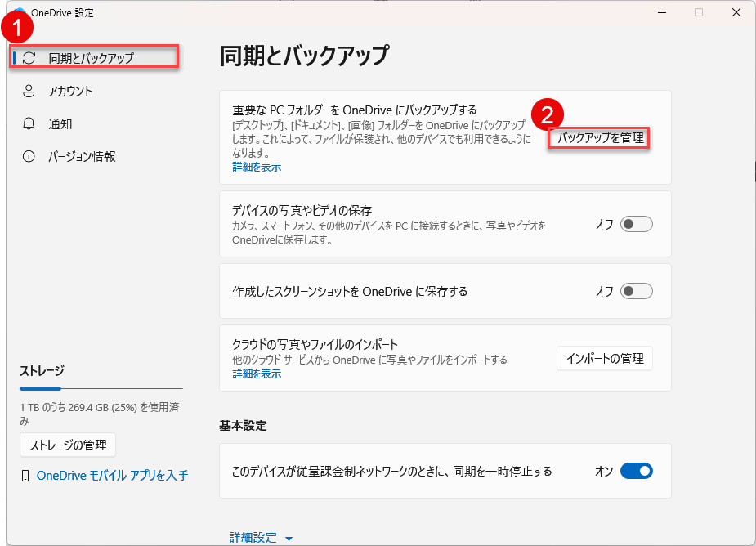Screen dimensions: 756x546
Task: Enable デバイスの写真やビデオの保存 toggle
Action: click(x=636, y=224)
